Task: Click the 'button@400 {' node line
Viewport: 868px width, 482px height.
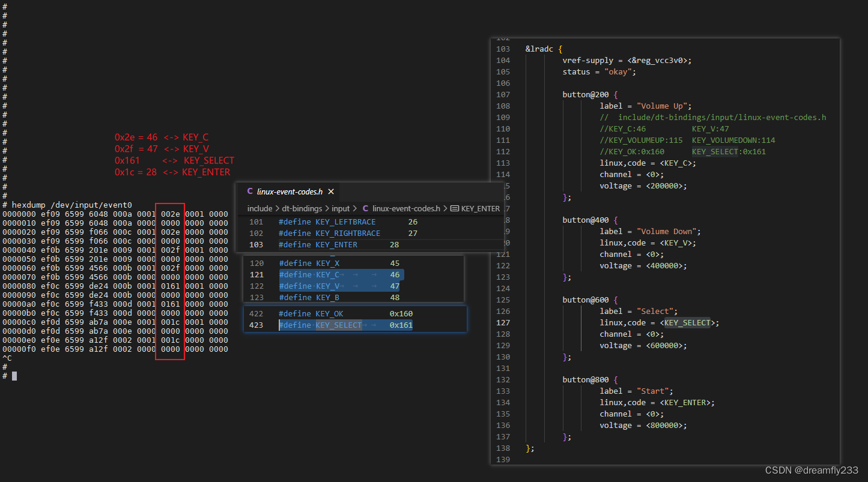Action: click(x=590, y=220)
